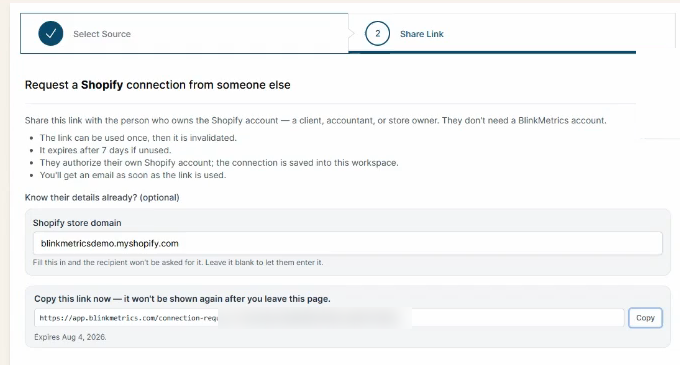
Task: Click the Shopify store domain input field
Action: [x=347, y=243]
